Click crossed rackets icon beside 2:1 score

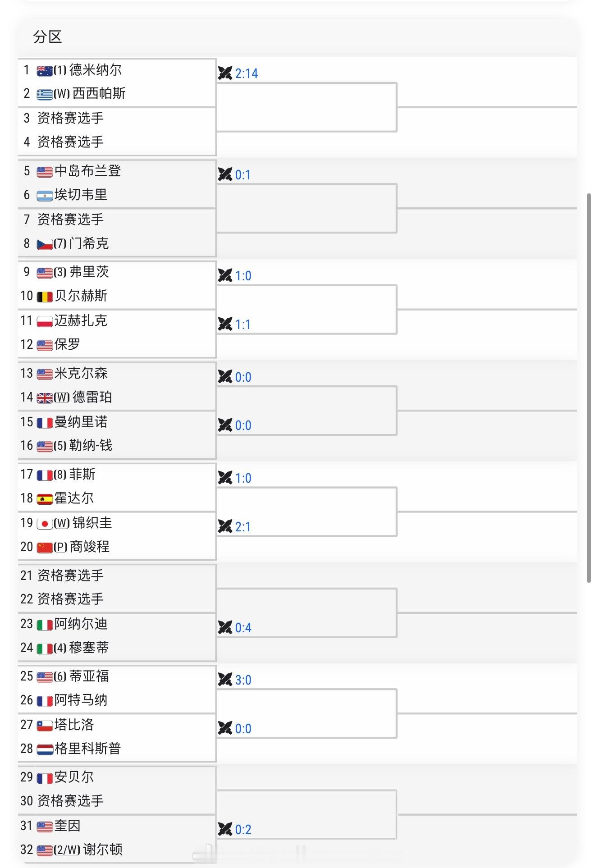pos(225,526)
